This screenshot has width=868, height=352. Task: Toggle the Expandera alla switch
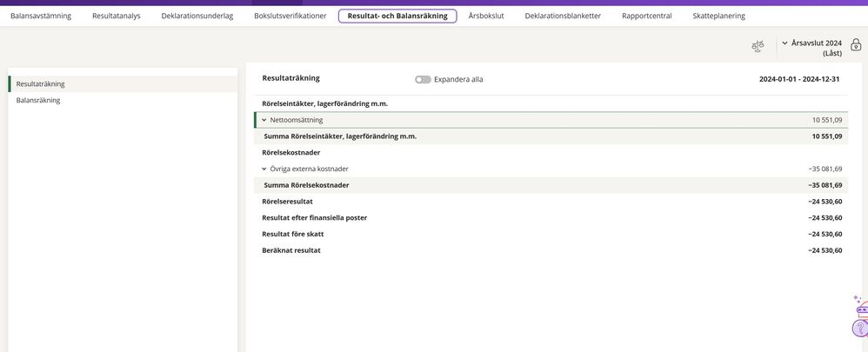click(x=423, y=79)
